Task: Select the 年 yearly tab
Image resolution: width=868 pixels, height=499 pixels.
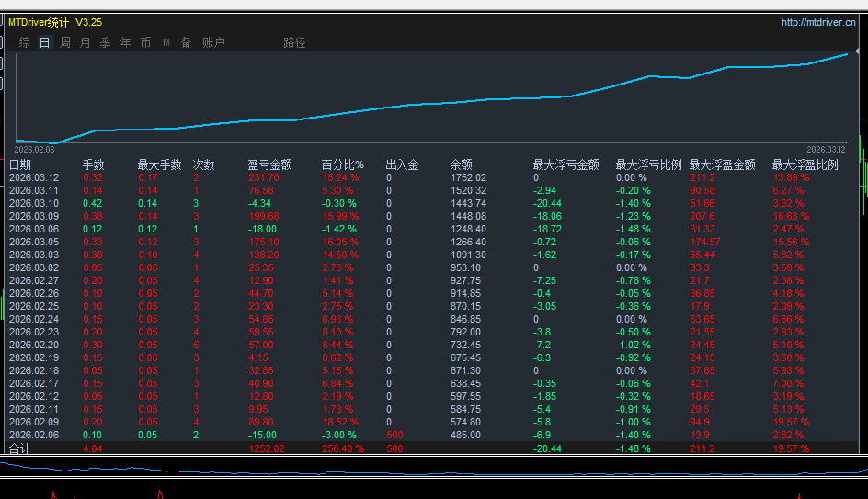Action: point(126,42)
